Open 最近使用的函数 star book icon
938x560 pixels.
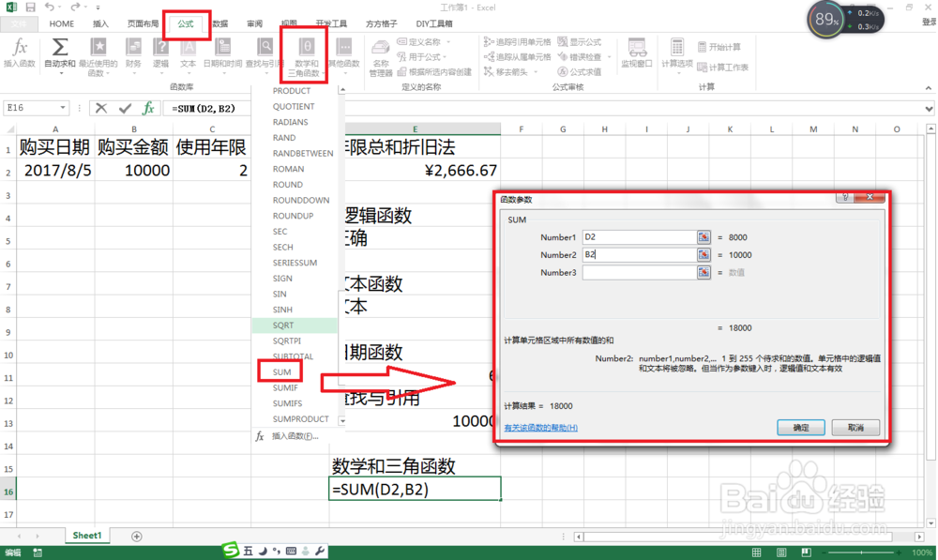[98, 48]
